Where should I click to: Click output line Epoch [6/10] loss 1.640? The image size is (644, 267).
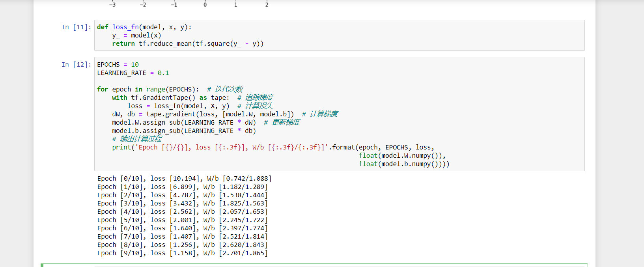(182, 228)
